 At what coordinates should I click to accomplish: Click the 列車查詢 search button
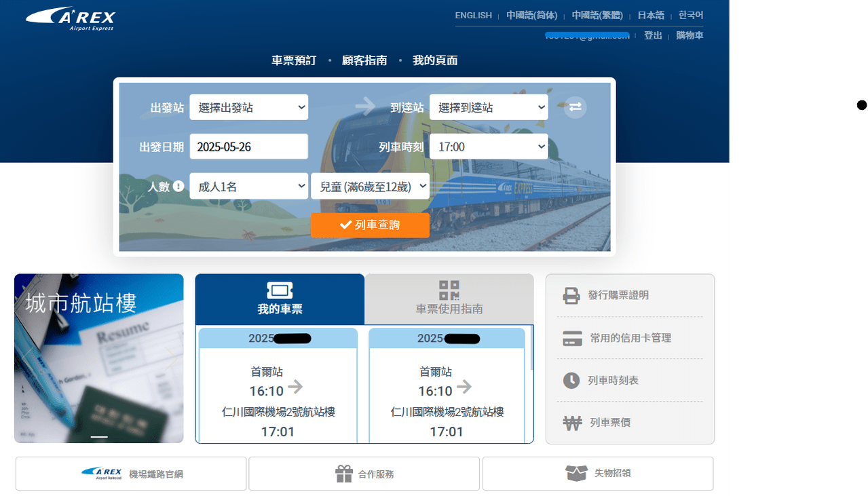click(370, 225)
